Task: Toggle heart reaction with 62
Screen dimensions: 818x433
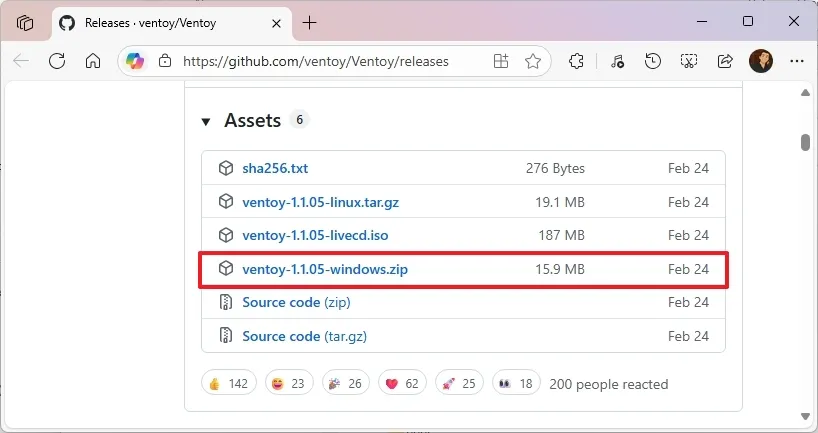Action: tap(402, 382)
